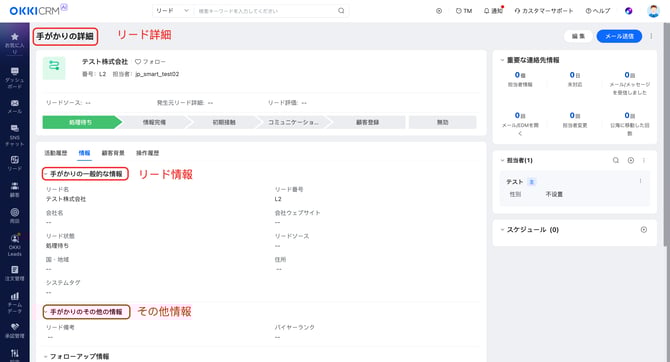Select the 顧客登録 stage
This screenshot has width=670, height=362.
[367, 122]
